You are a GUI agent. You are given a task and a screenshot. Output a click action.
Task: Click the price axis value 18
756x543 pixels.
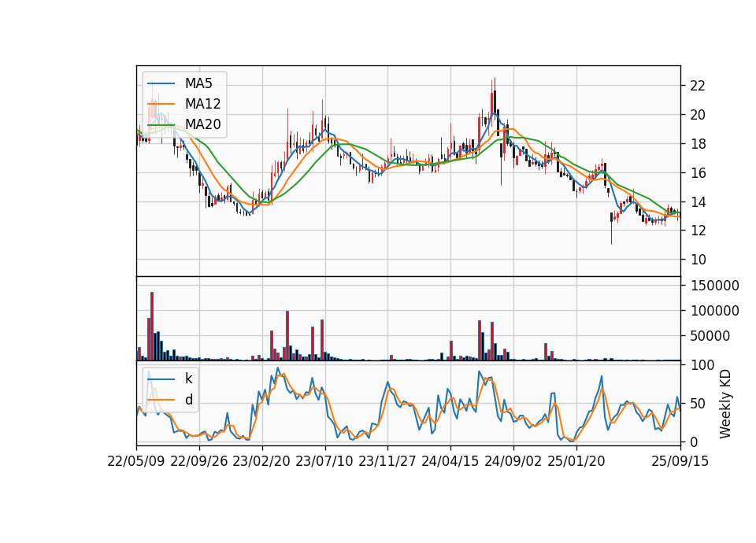698,143
